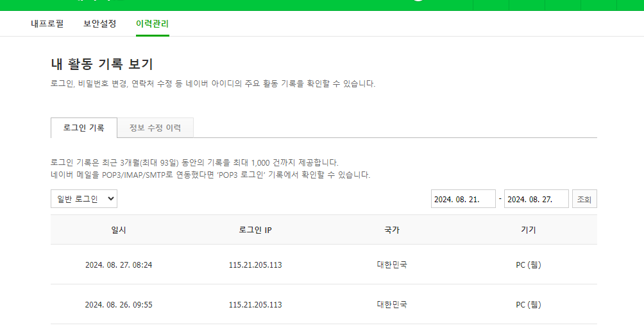Click the 기기 column header
This screenshot has width=644, height=330.
point(529,230)
